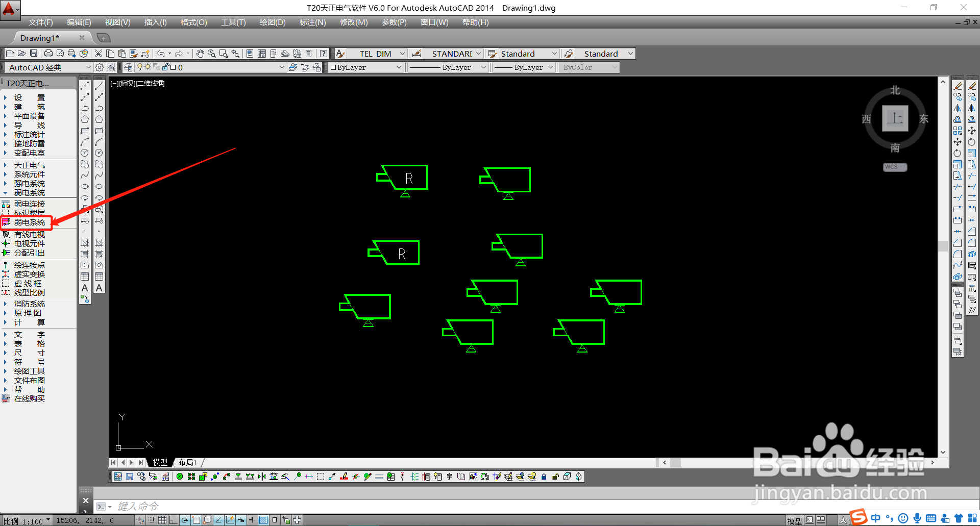Open the 文件(F) menu
The image size is (980, 526).
(x=41, y=22)
